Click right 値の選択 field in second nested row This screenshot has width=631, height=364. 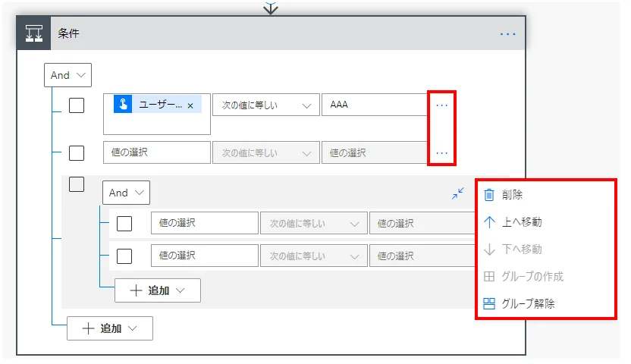pyautogui.click(x=422, y=256)
